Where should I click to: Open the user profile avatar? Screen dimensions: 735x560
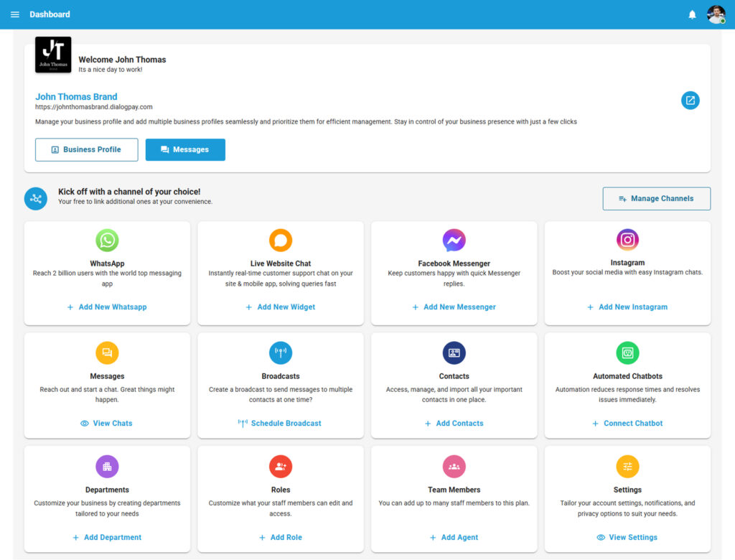pyautogui.click(x=716, y=14)
